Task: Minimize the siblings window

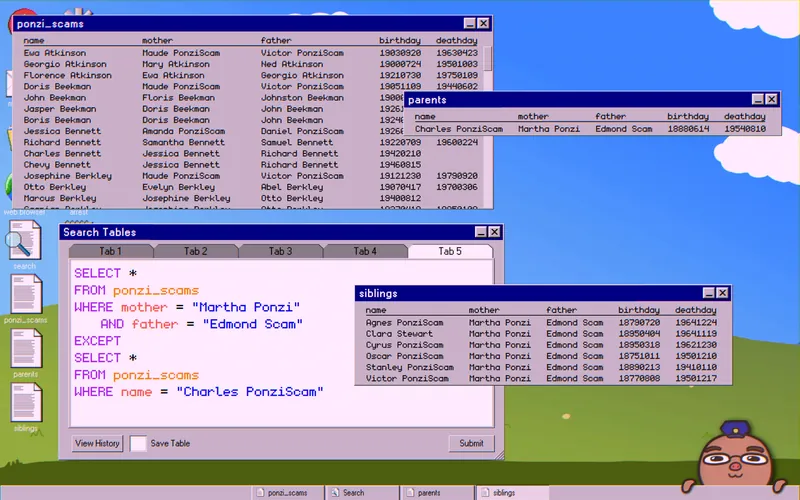Action: pyautogui.click(x=709, y=293)
